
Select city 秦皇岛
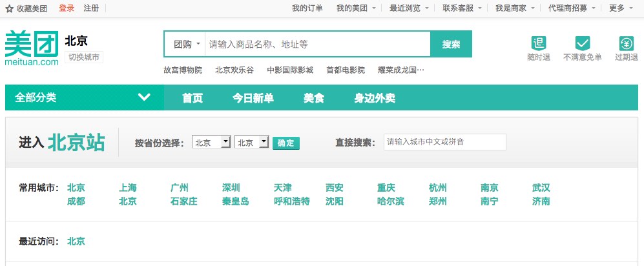click(236, 201)
